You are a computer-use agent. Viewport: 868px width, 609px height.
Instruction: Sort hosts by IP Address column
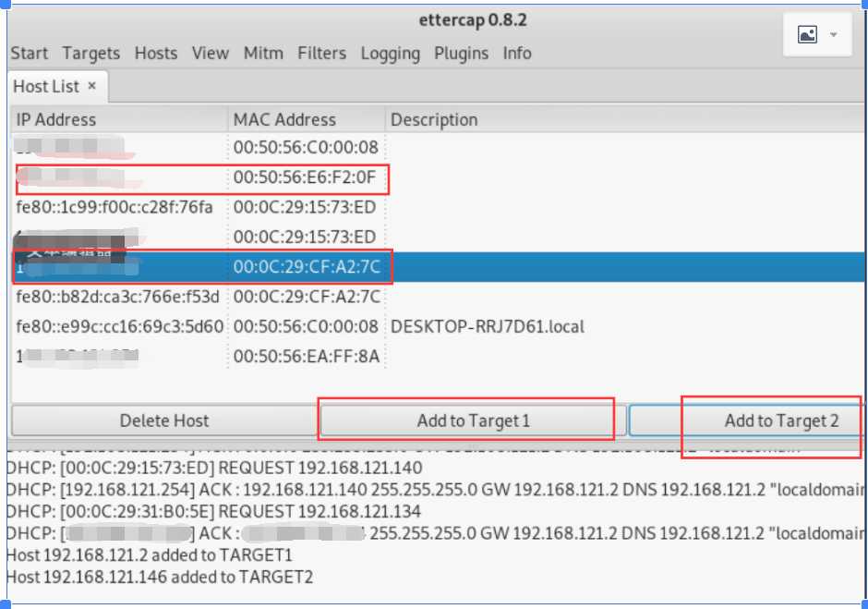[x=118, y=119]
